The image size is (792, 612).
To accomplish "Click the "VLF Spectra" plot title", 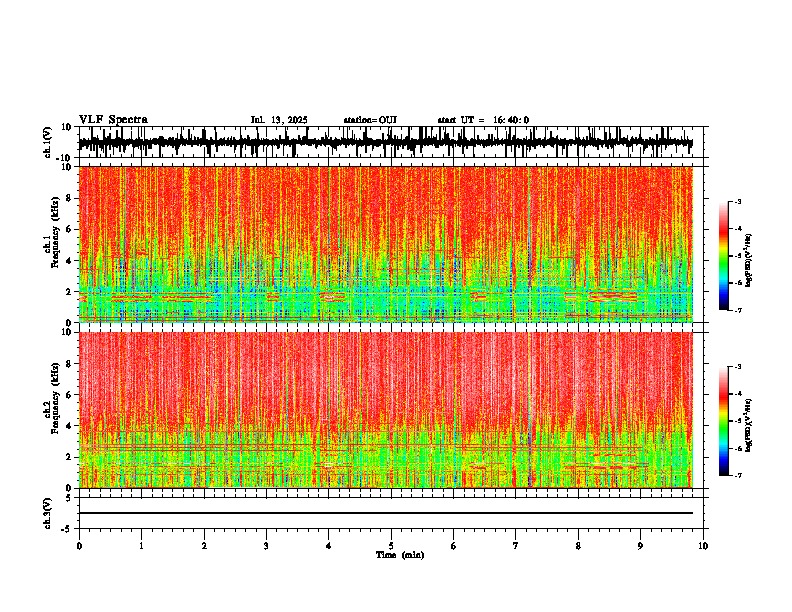I will (113, 120).
